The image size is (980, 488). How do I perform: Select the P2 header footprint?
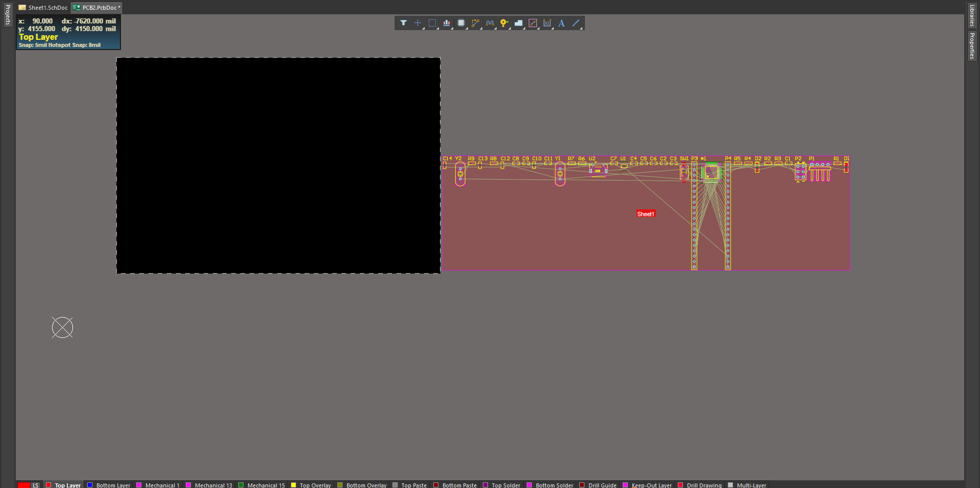(800, 172)
